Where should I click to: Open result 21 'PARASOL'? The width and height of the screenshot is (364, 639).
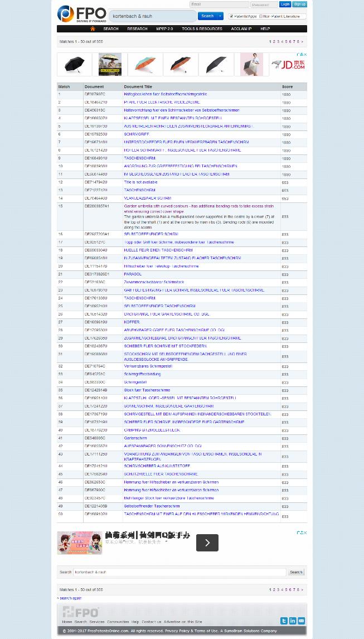[x=133, y=274]
